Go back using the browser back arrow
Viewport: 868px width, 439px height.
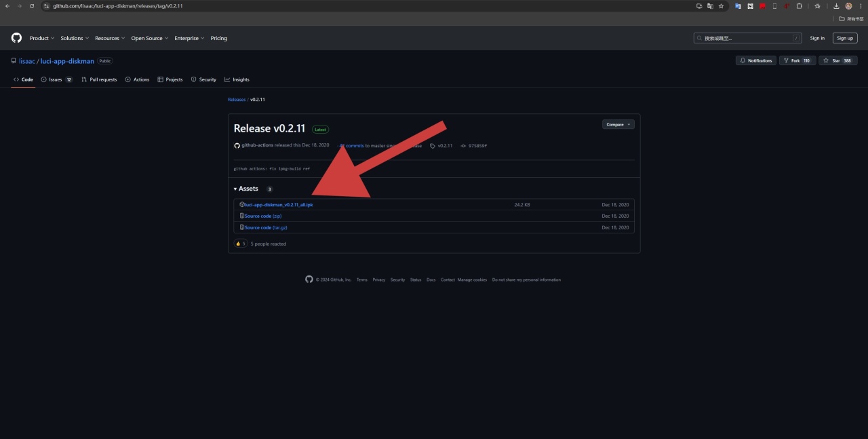tap(7, 6)
